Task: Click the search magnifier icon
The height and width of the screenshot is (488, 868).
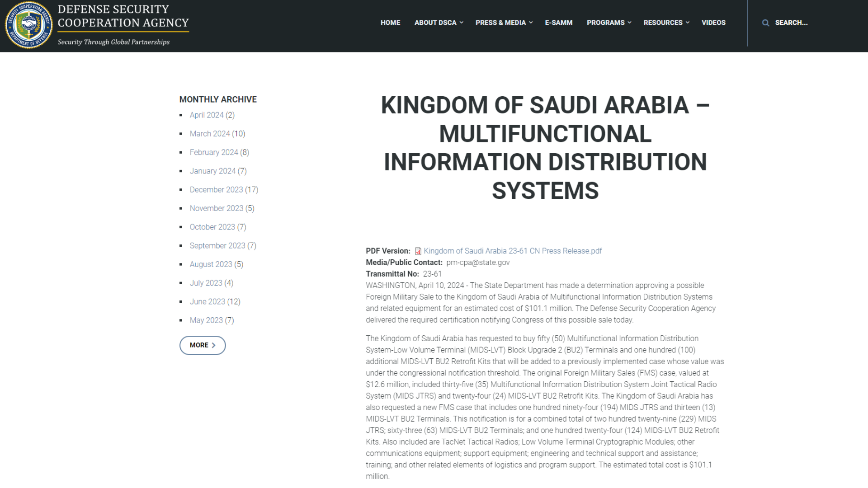Action: (766, 23)
